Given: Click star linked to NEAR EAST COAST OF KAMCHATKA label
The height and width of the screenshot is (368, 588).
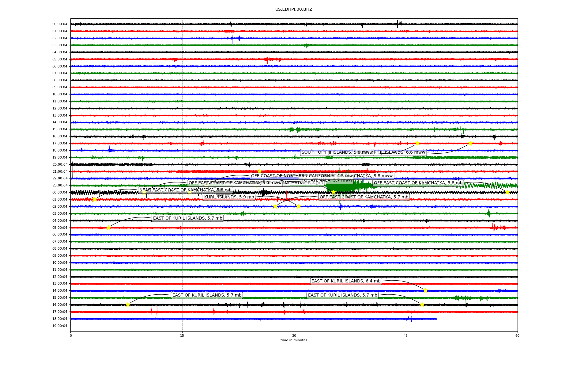Looking at the screenshot, I should point(94,199).
